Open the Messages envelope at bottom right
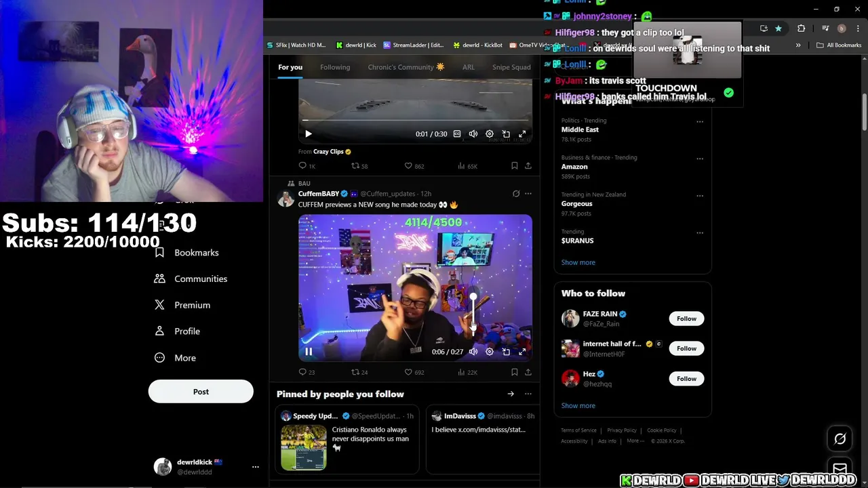Viewport: 868px width, 488px height. pos(840,468)
